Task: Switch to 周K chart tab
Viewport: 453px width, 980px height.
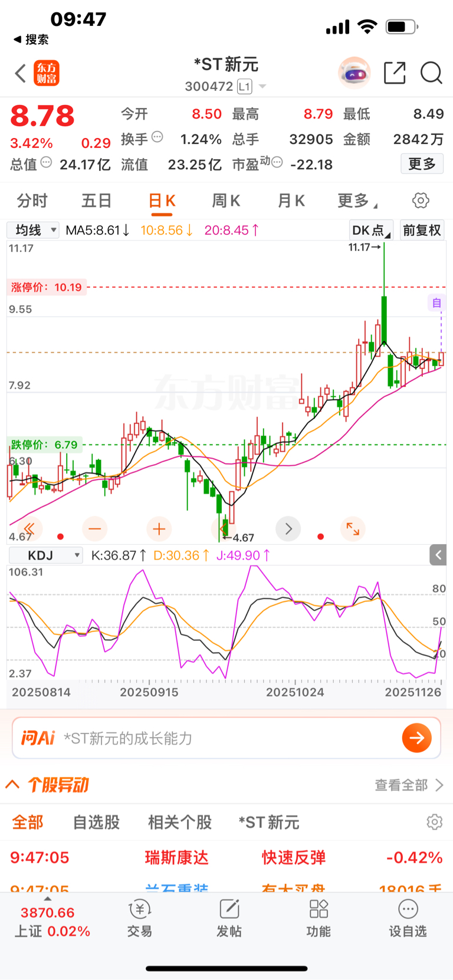Action: 226,201
